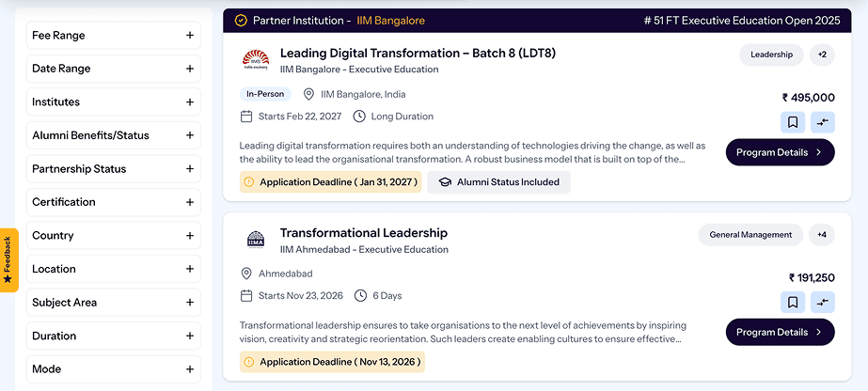The width and height of the screenshot is (868, 391).
Task: Expand the Subject Area filter
Action: click(114, 303)
